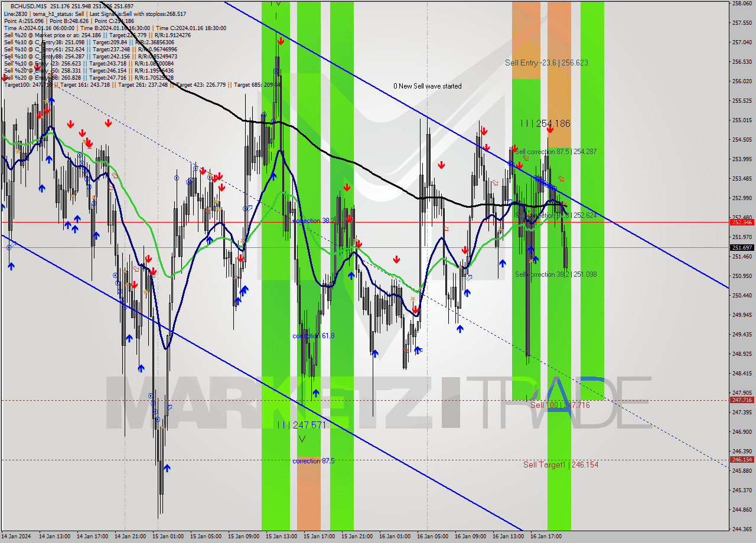Click the '14 Jan 21:00' time label
Image resolution: width=756 pixels, height=543 pixels.
click(131, 537)
